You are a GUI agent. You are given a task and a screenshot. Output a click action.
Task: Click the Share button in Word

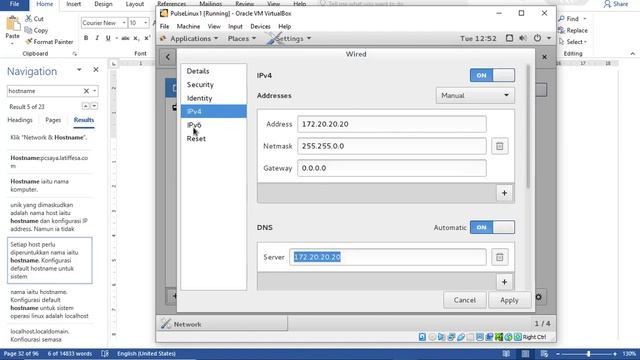616,4
